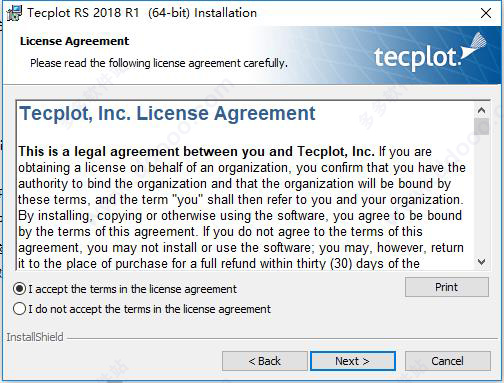
Task: Click the License Agreement header title
Action: tap(74, 41)
